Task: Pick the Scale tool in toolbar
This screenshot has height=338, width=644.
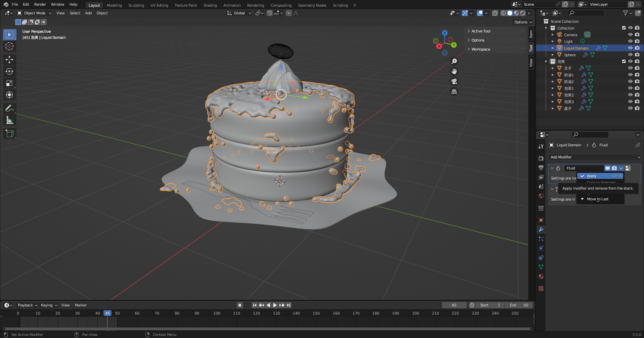Action: tap(9, 83)
